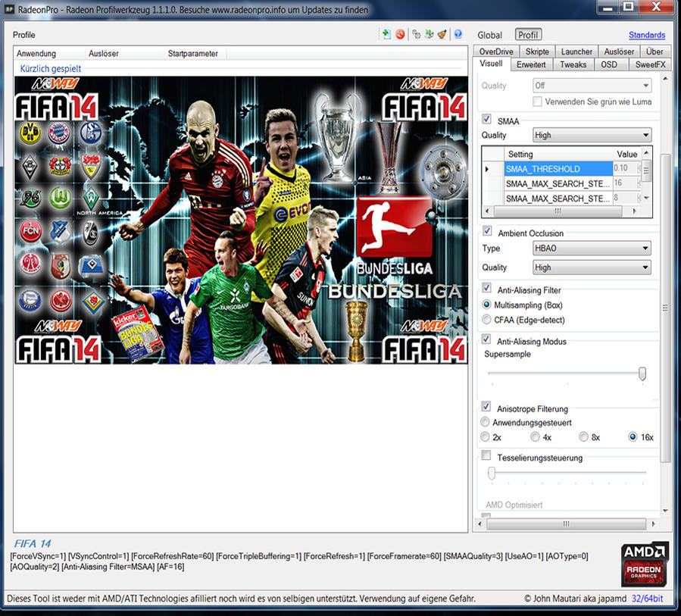Click the gray copy profile settings icon
681x616 pixels.
(416, 34)
